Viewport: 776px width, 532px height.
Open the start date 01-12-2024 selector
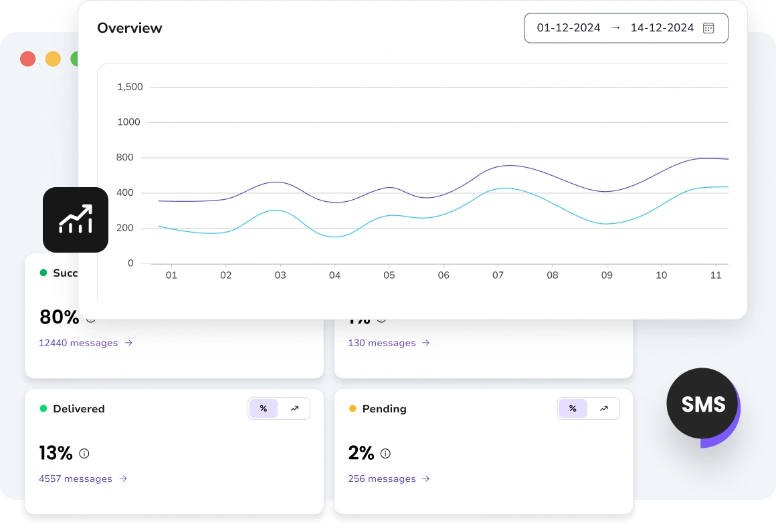[570, 28]
